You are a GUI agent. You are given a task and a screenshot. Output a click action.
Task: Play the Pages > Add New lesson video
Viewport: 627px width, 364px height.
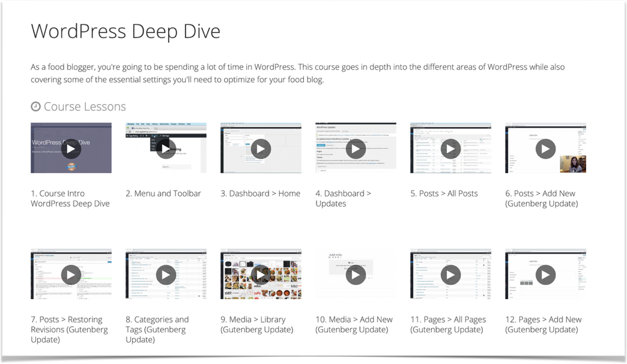[545, 275]
